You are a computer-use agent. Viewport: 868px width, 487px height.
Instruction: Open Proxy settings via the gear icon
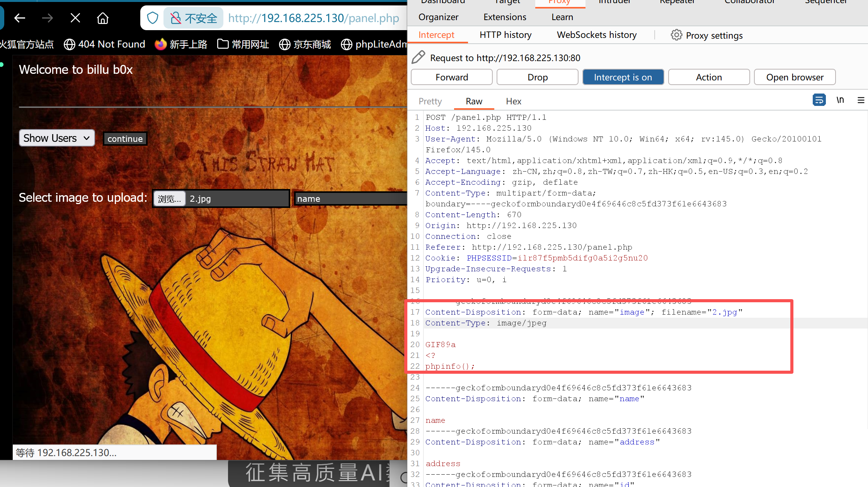[x=676, y=35]
